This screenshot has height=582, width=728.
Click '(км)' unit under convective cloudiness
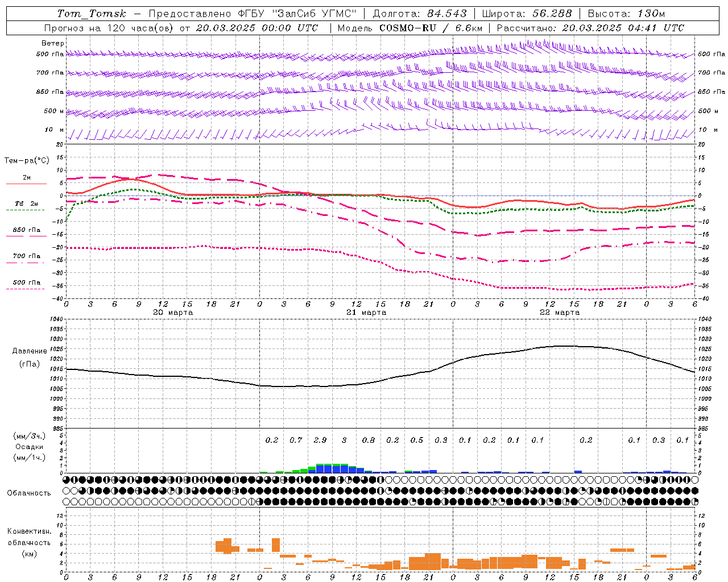pos(29,554)
